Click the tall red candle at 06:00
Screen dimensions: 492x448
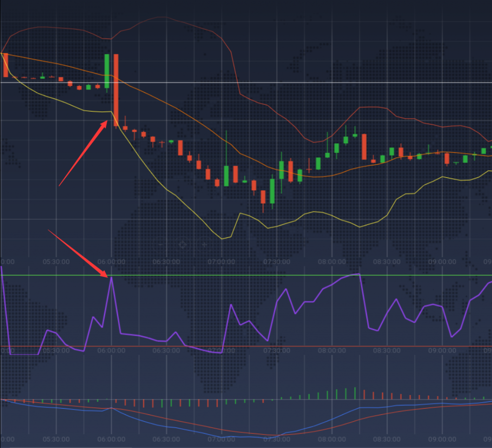pos(116,90)
